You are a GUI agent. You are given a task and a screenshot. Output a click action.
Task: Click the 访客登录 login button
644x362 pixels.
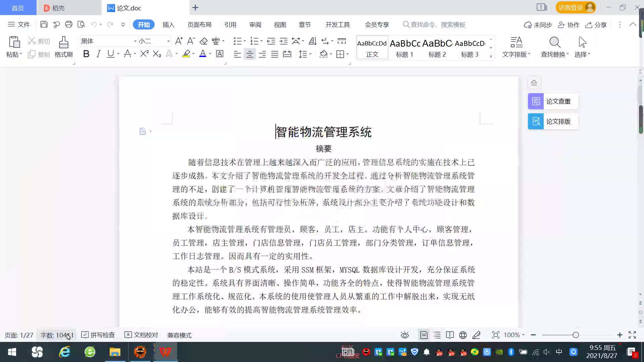click(576, 7)
